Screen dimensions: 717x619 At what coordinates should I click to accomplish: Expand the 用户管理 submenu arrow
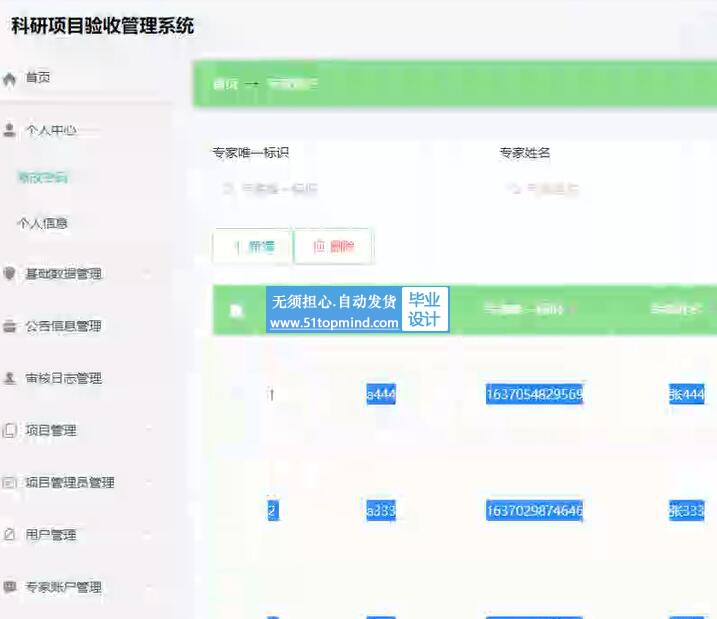pos(149,535)
